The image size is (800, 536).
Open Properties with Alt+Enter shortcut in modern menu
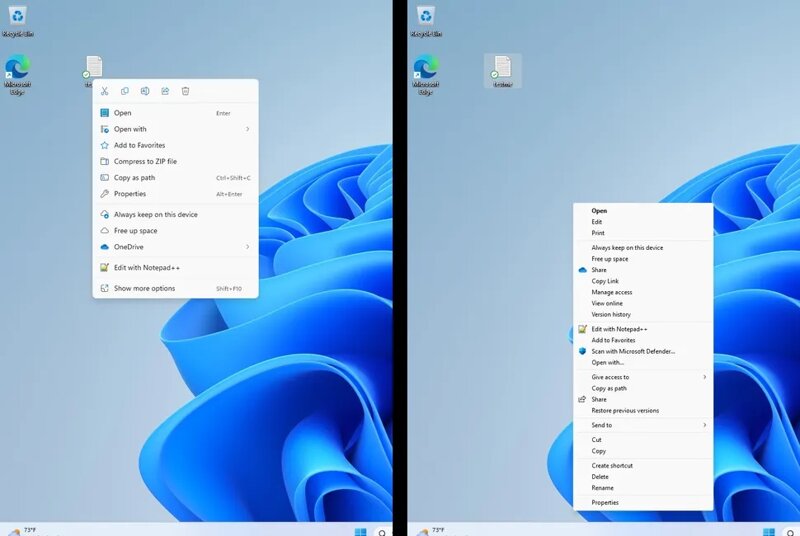(x=176, y=194)
